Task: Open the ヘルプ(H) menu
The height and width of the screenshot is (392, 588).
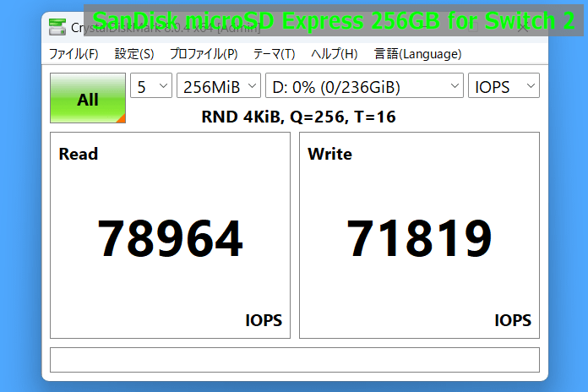Action: [335, 54]
